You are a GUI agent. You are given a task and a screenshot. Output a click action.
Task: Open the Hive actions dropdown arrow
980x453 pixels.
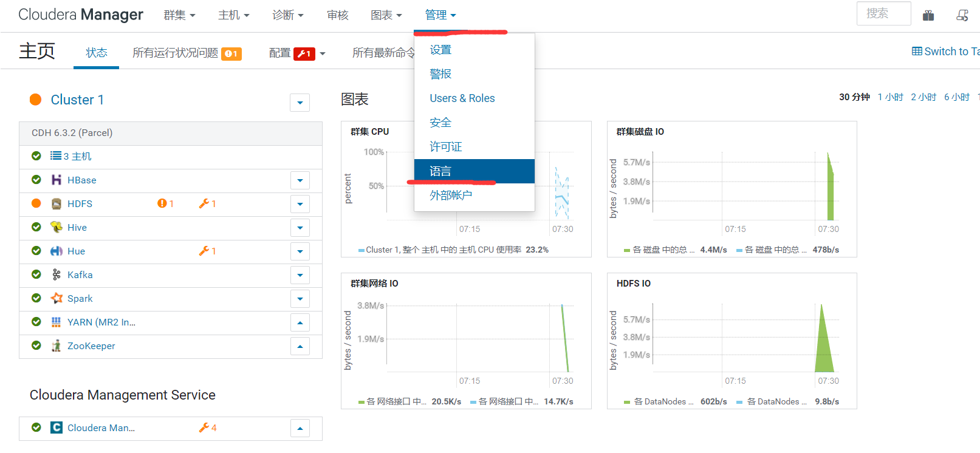[x=300, y=228]
